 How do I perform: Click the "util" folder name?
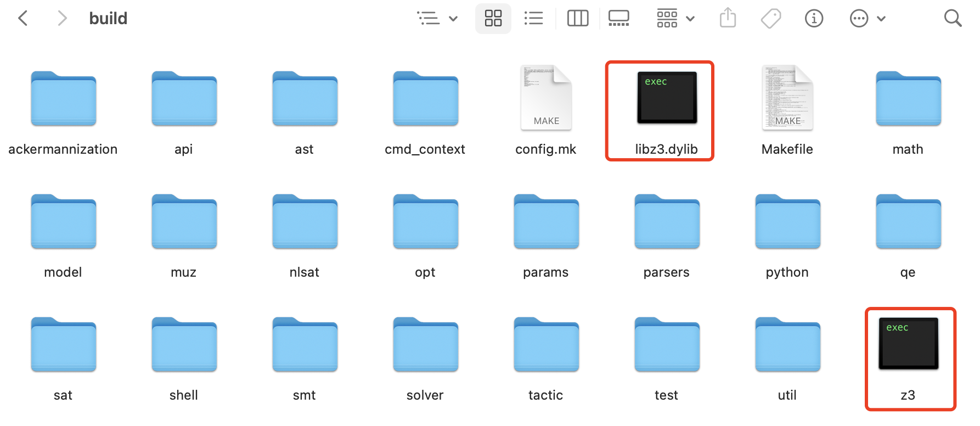point(787,395)
